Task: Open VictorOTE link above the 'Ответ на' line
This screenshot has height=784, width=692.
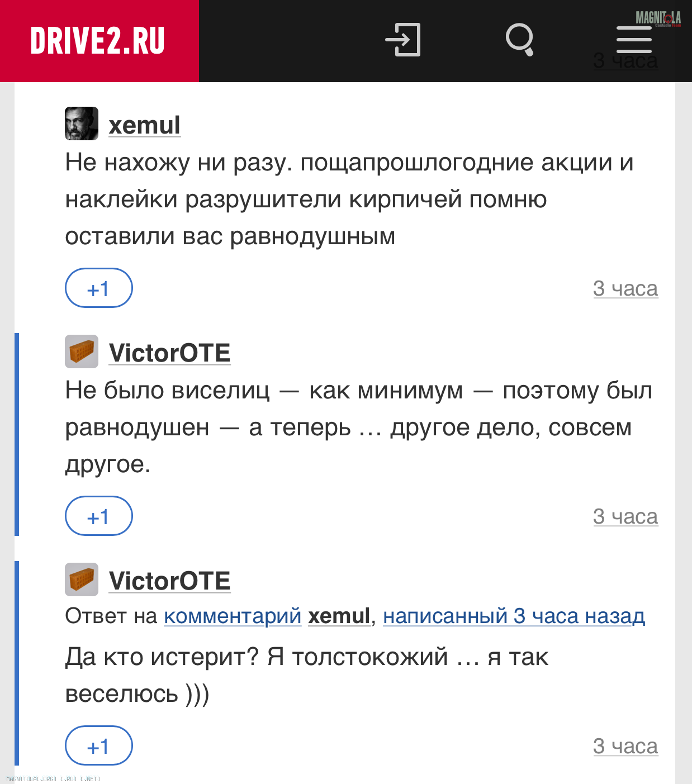Action: [x=169, y=581]
